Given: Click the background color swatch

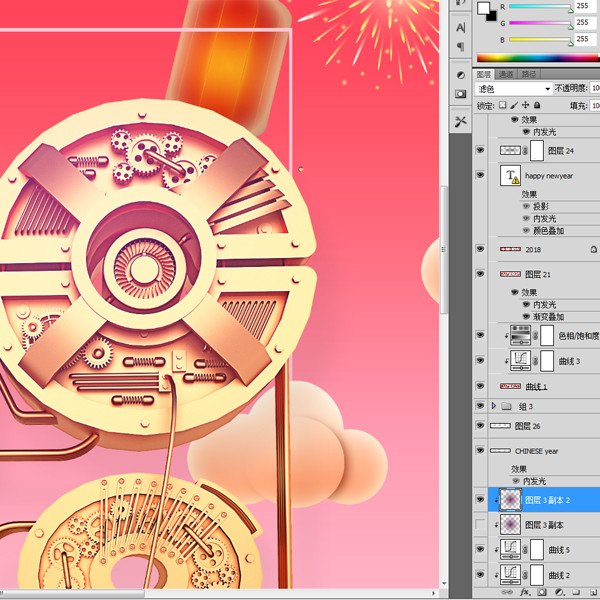Looking at the screenshot, I should point(493,17).
